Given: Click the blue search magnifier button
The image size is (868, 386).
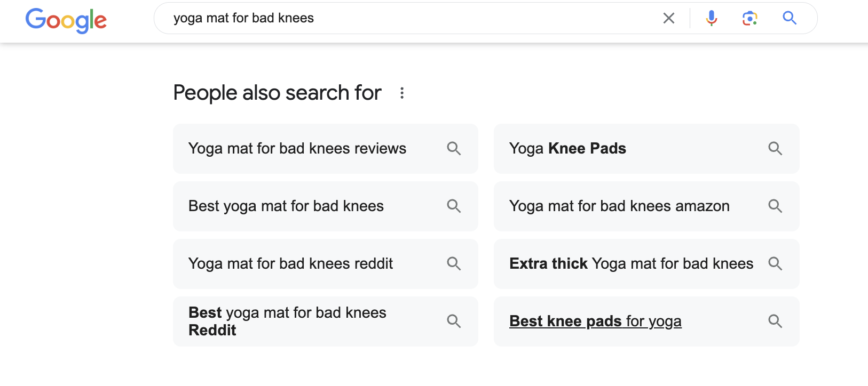Looking at the screenshot, I should (790, 18).
